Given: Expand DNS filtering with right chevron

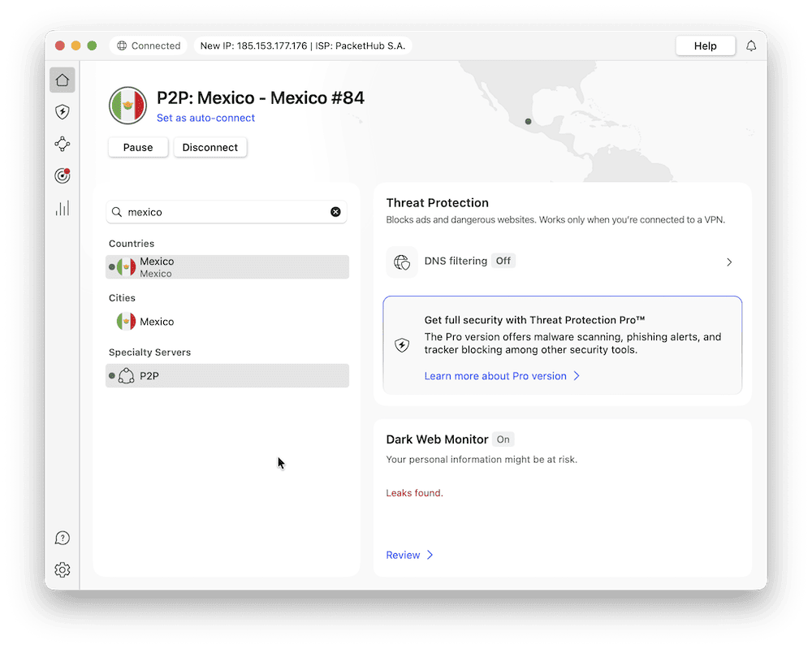Looking at the screenshot, I should tap(729, 262).
